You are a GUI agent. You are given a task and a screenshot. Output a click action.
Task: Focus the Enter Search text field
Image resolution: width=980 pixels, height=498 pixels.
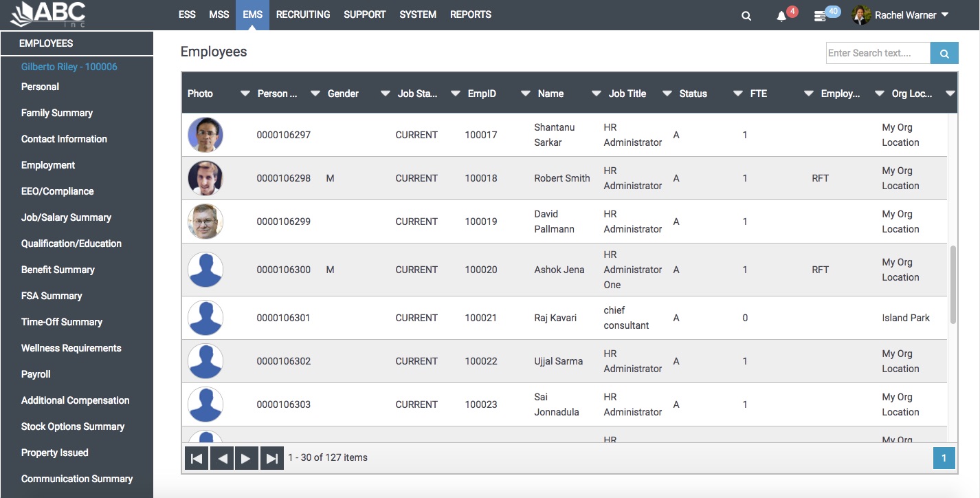(x=878, y=53)
